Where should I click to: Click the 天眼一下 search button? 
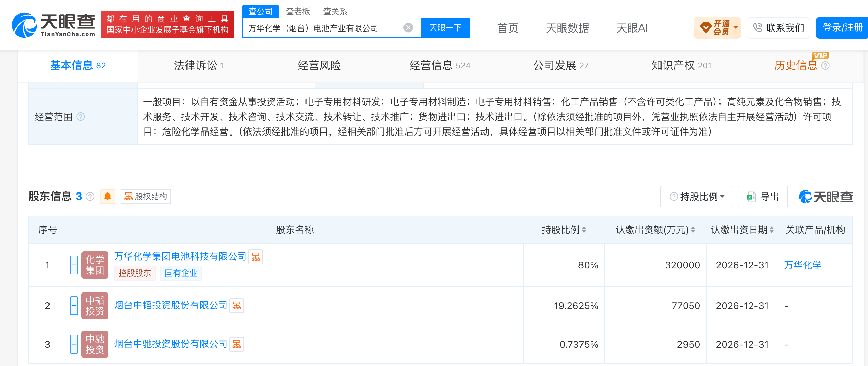click(x=446, y=28)
